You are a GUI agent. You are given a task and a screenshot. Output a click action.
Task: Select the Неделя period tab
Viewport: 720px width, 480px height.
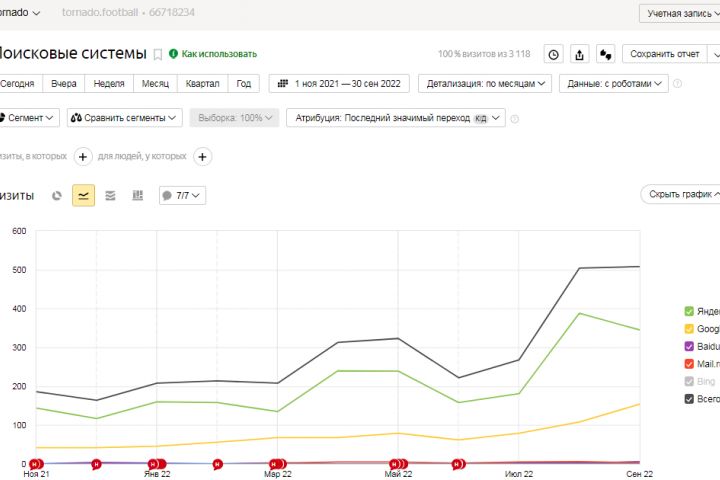[109, 84]
